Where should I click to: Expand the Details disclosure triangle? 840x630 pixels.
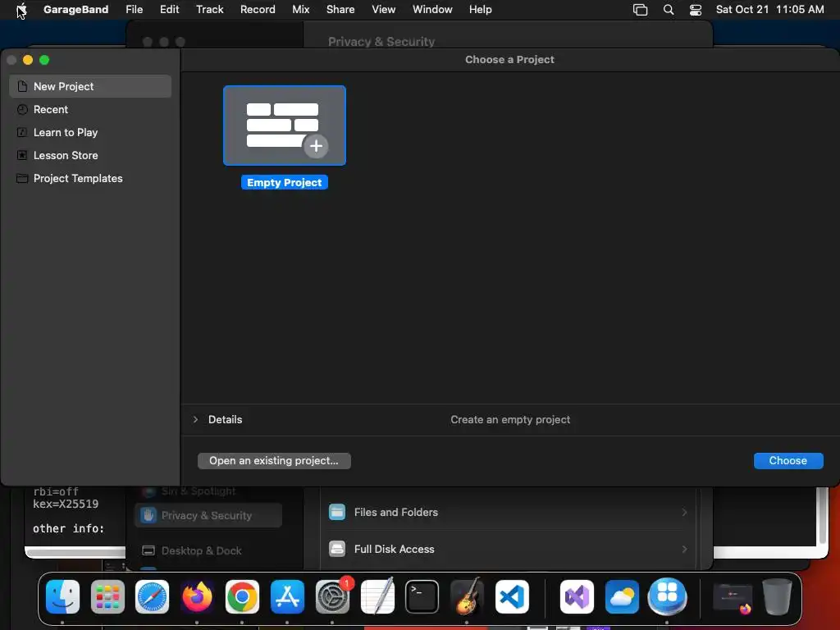(x=195, y=419)
